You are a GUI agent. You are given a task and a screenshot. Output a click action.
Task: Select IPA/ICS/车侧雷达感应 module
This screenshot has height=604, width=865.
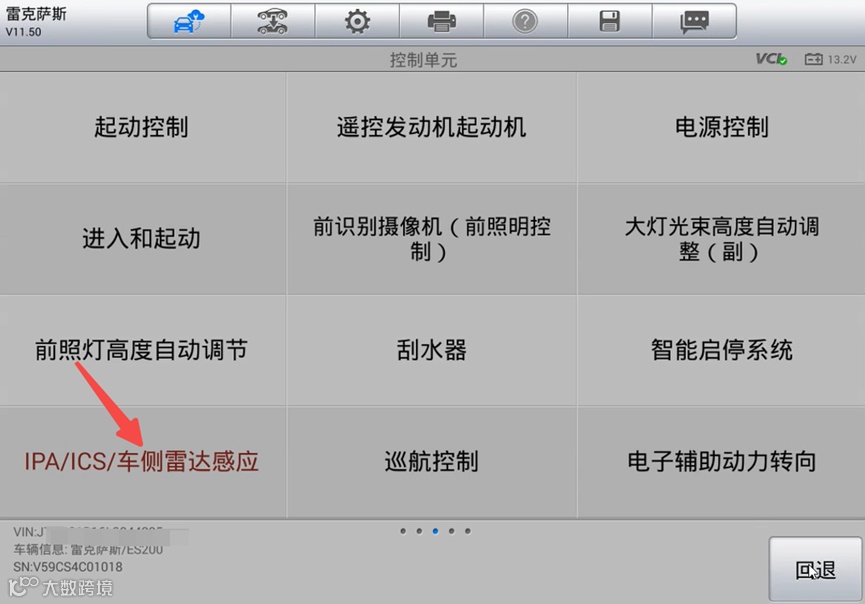(142, 462)
